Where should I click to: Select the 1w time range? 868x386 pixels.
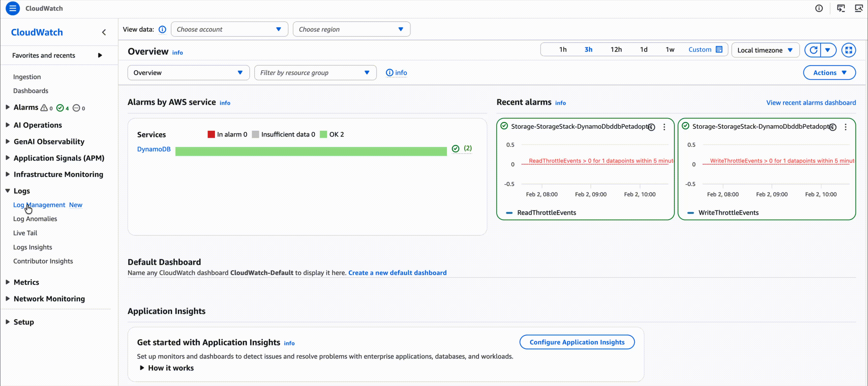point(670,50)
